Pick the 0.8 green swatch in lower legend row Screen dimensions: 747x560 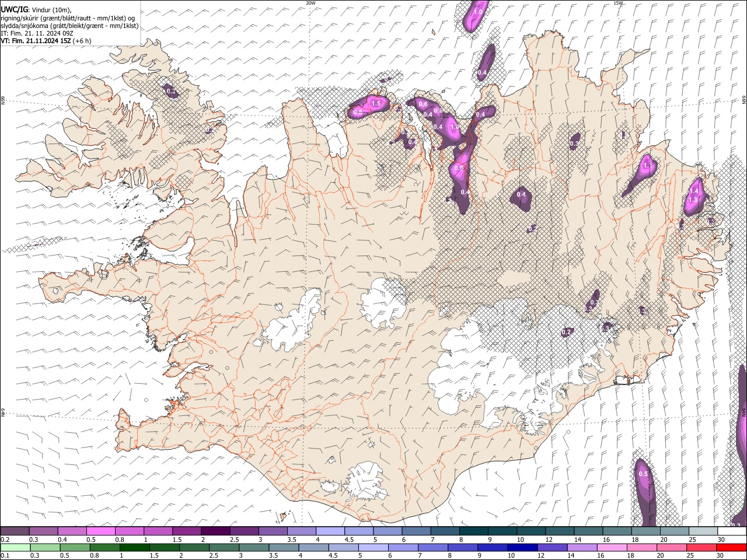[x=104, y=547]
